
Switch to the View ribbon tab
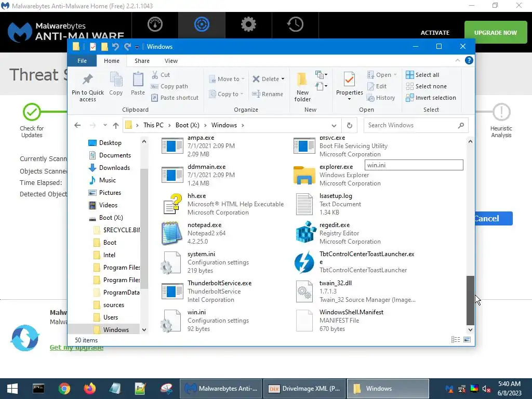pyautogui.click(x=171, y=61)
